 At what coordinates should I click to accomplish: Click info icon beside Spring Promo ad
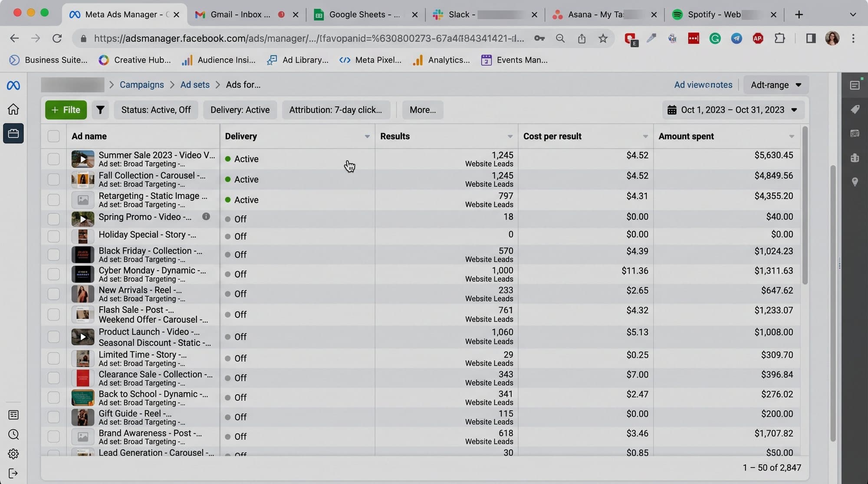[x=206, y=216]
